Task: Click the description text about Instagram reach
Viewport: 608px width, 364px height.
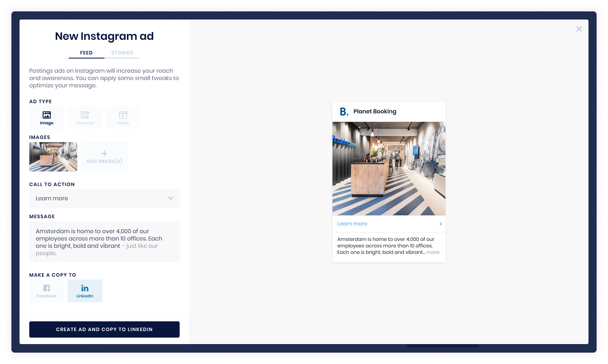Action: click(x=104, y=78)
